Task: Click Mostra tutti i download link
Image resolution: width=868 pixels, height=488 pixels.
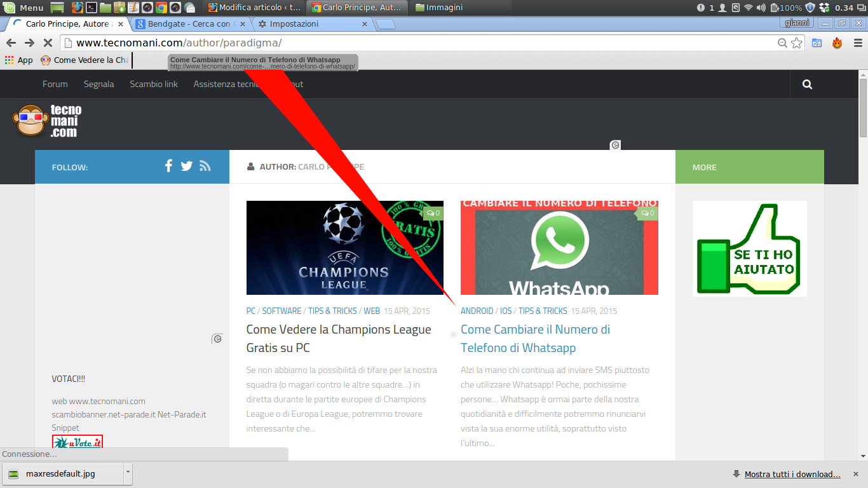Action: point(792,474)
